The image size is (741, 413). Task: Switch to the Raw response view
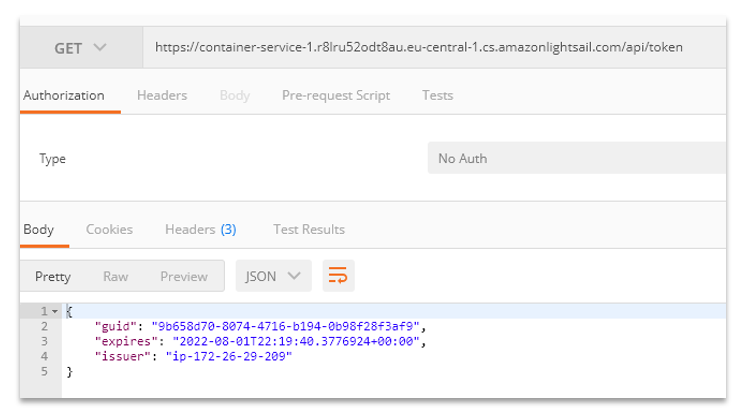[x=116, y=277]
